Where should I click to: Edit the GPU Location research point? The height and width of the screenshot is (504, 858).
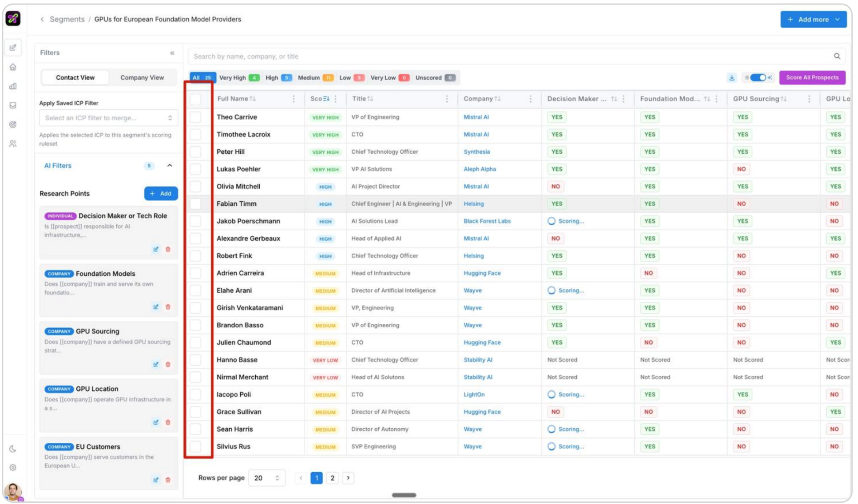(x=156, y=422)
